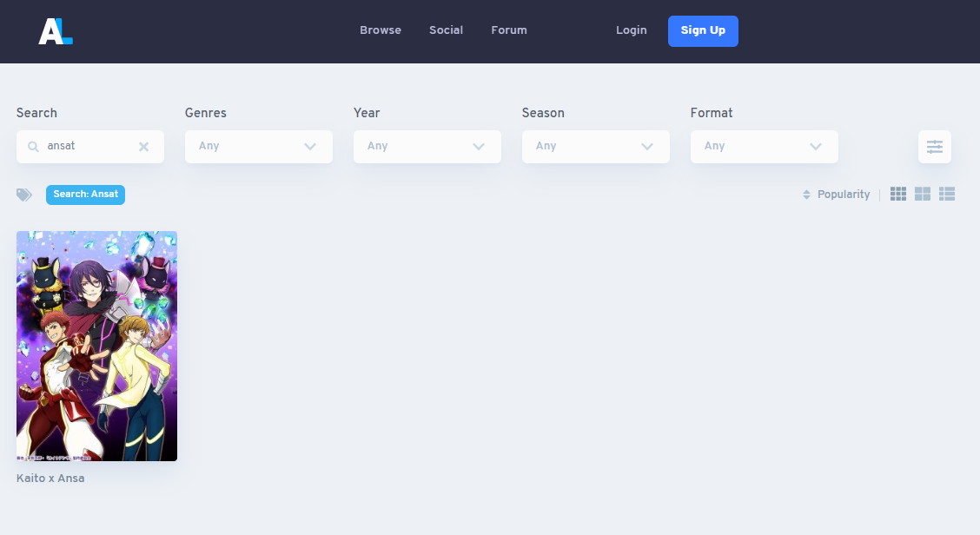Screen dimensions: 980x535
Task: Click the sort direction arrows icon
Action: (806, 195)
